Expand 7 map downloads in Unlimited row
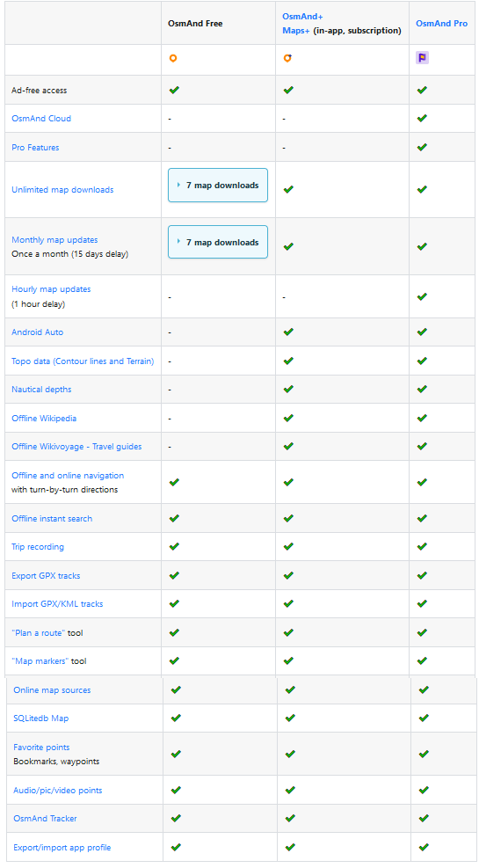 (218, 186)
